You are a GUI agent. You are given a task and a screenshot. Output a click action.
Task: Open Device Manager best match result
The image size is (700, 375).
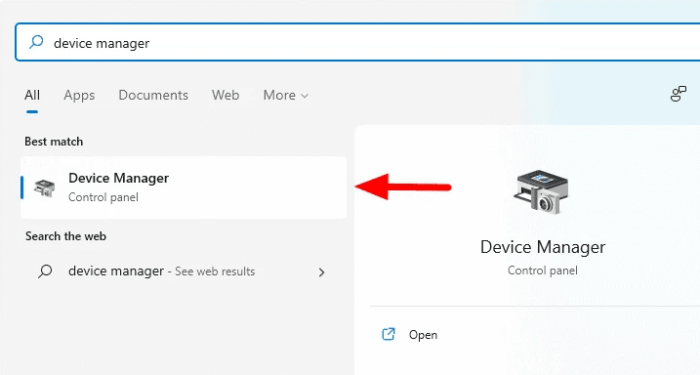click(x=183, y=188)
